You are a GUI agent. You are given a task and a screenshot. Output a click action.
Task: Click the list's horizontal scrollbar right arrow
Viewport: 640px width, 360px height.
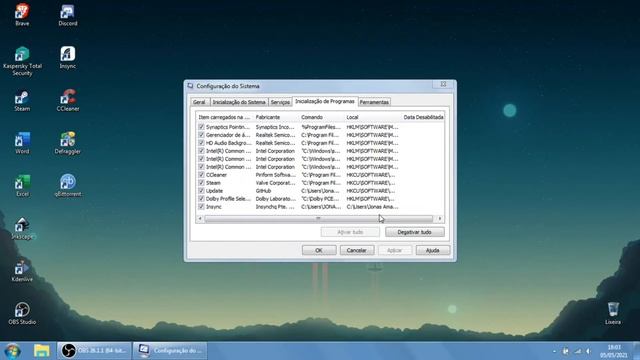[x=440, y=219]
